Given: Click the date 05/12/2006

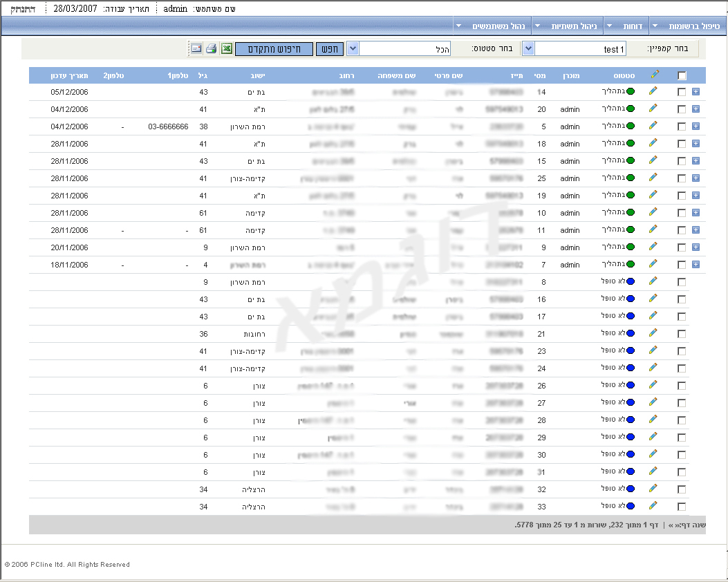Looking at the screenshot, I should click(x=70, y=92).
